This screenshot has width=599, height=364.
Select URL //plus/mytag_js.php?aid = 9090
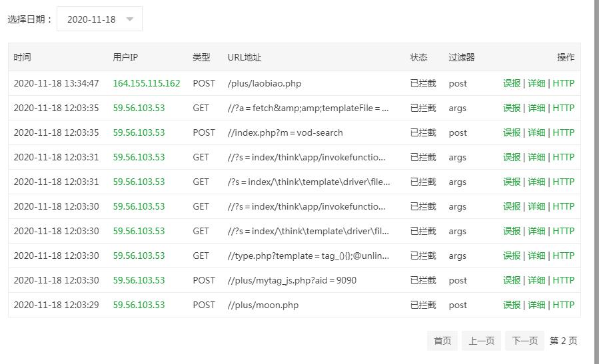pos(292,280)
